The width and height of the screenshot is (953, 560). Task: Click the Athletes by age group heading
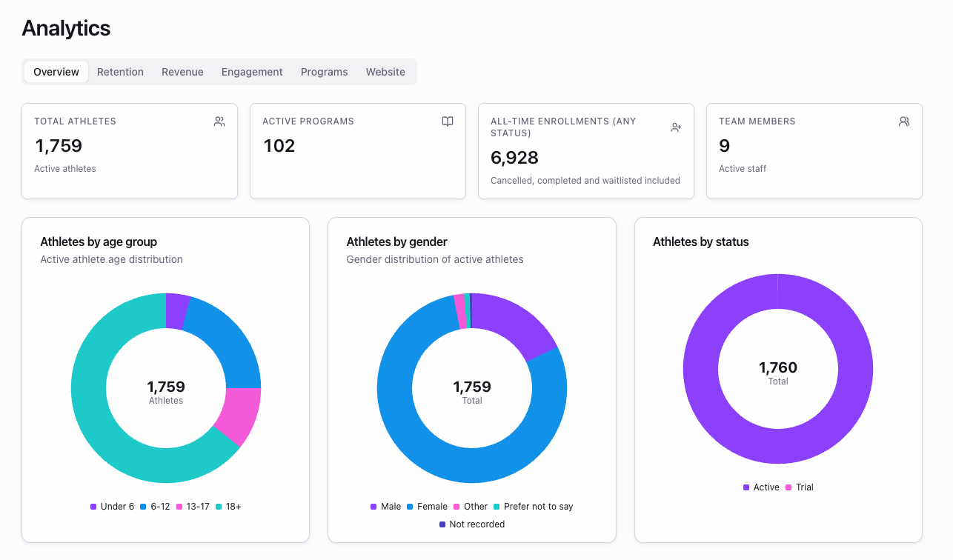coord(99,241)
